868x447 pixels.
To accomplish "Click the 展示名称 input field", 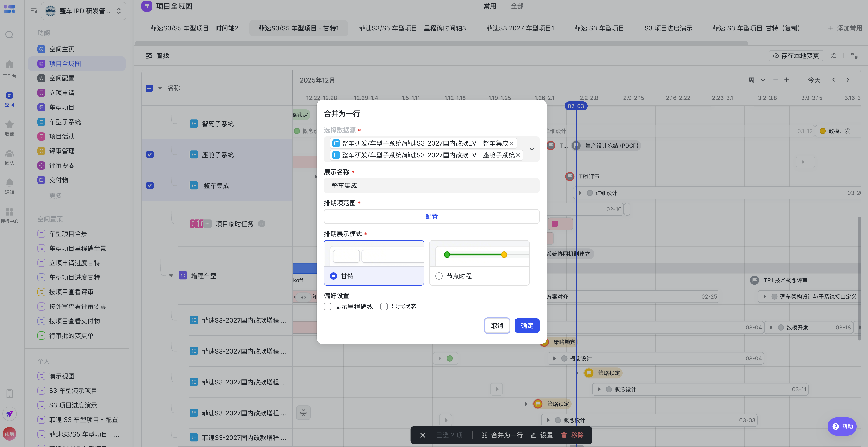I will (x=431, y=186).
